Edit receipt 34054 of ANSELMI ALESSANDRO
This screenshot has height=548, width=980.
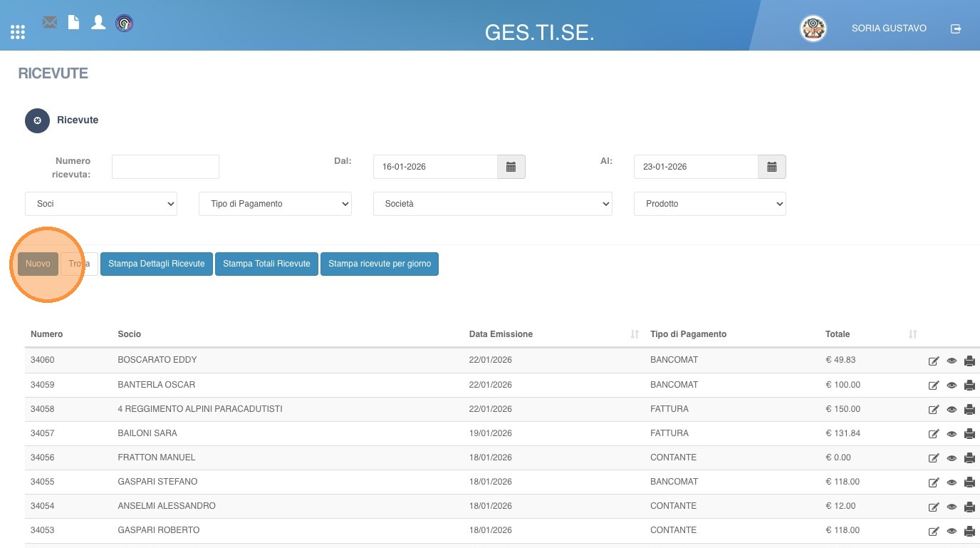pos(934,507)
